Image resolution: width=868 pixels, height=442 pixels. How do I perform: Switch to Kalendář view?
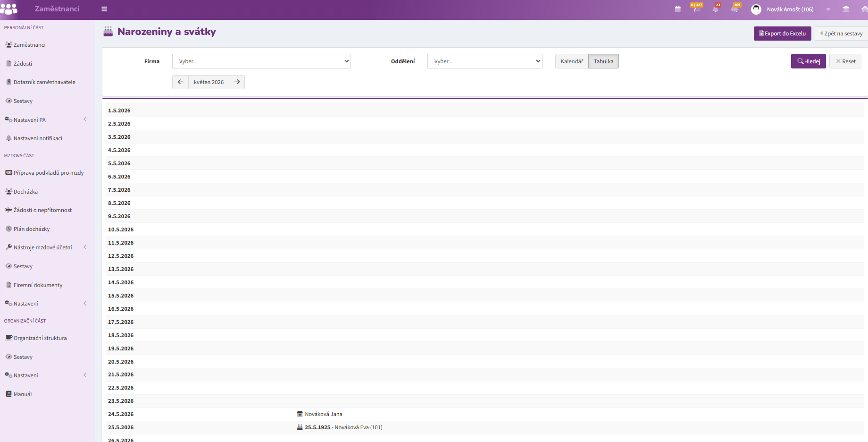(x=572, y=61)
